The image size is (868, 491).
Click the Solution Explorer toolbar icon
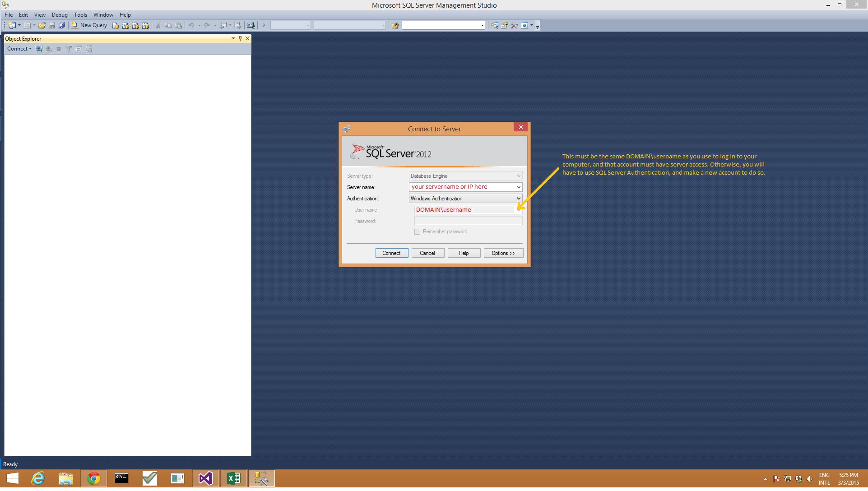tap(495, 25)
